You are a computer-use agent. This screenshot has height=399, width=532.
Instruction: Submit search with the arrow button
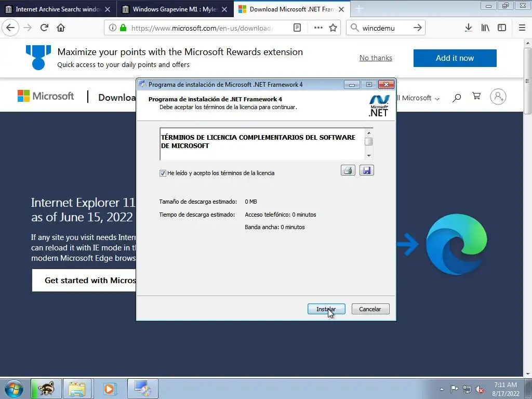(x=418, y=28)
